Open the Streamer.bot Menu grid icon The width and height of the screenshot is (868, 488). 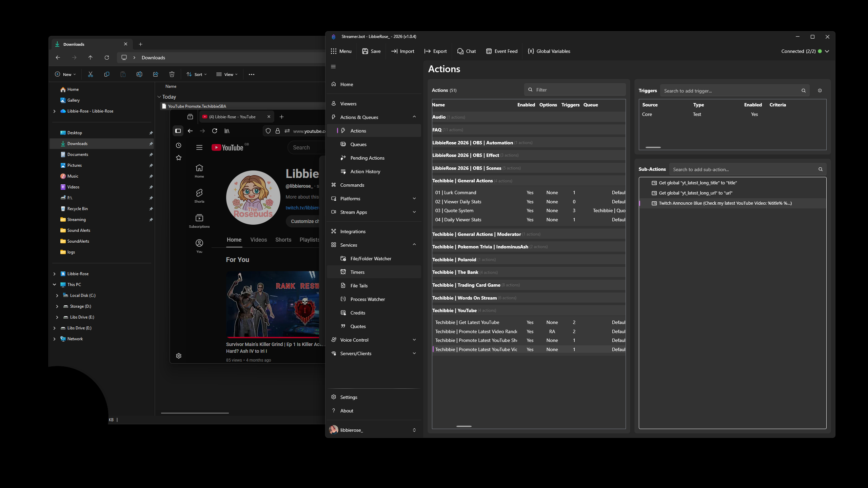click(334, 51)
